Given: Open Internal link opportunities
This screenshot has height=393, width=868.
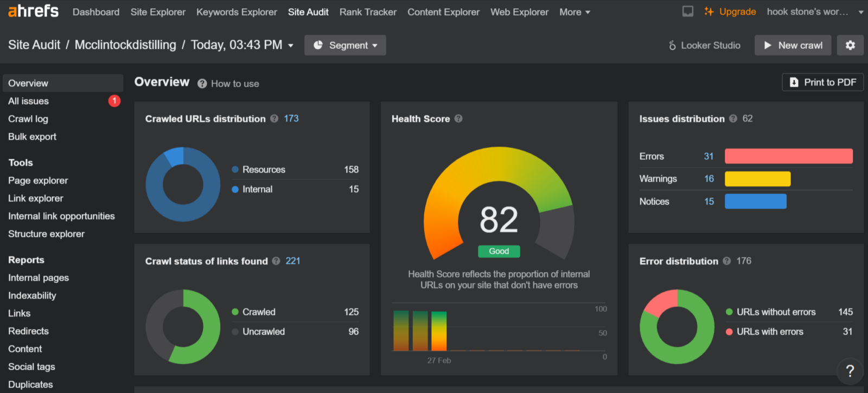Looking at the screenshot, I should (x=61, y=216).
